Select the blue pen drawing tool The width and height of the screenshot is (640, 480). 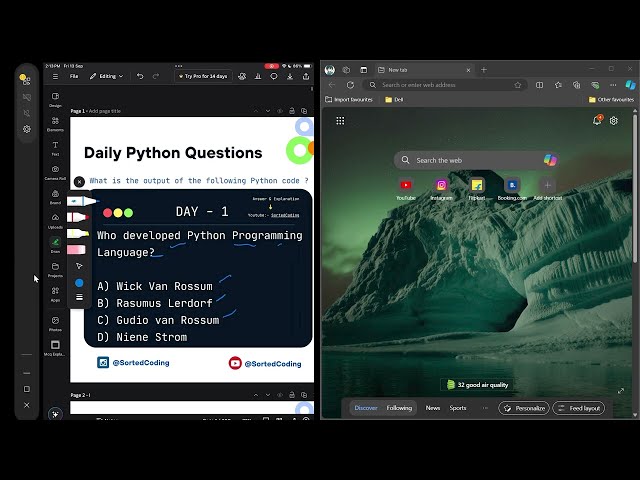[x=81, y=201]
